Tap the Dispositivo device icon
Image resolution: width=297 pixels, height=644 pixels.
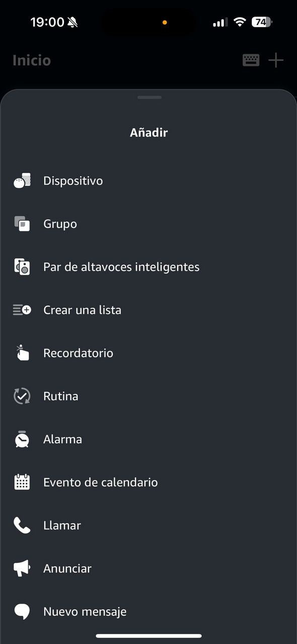pyautogui.click(x=22, y=181)
